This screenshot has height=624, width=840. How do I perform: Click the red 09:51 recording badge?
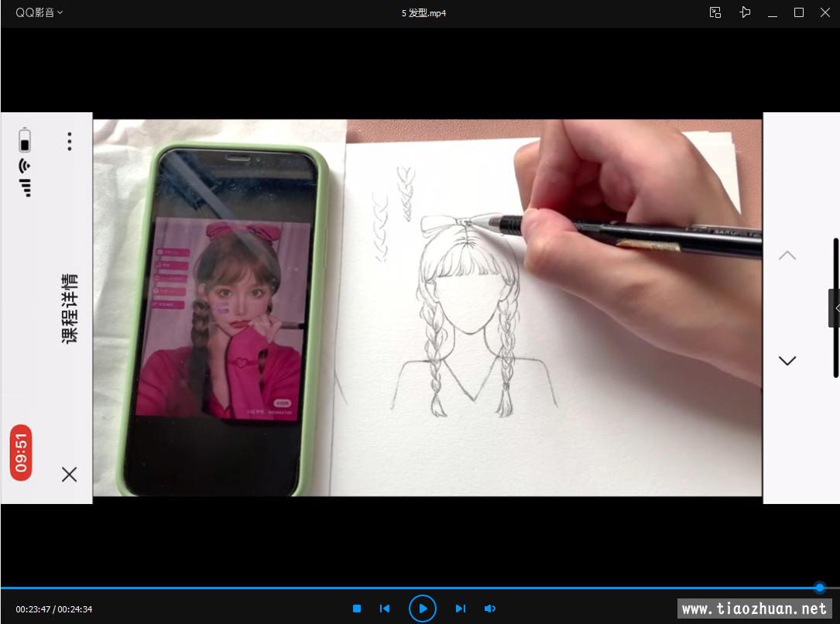coord(21,452)
